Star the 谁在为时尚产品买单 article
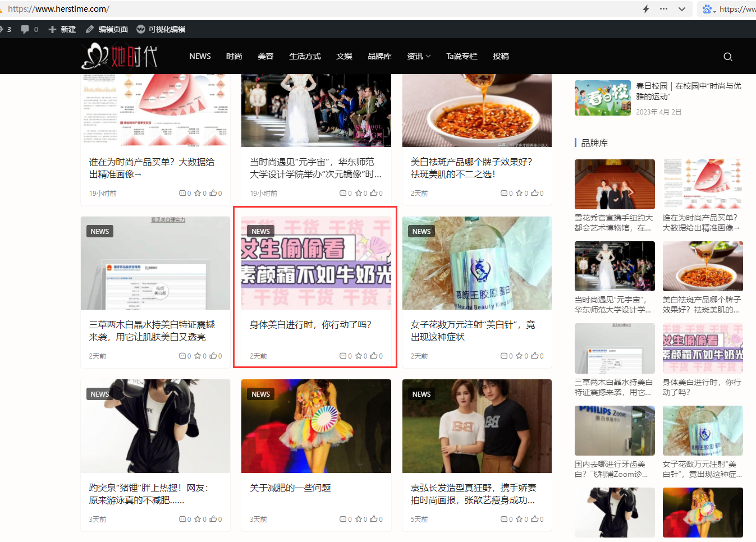Image resolution: width=756 pixels, height=542 pixels. [198, 193]
